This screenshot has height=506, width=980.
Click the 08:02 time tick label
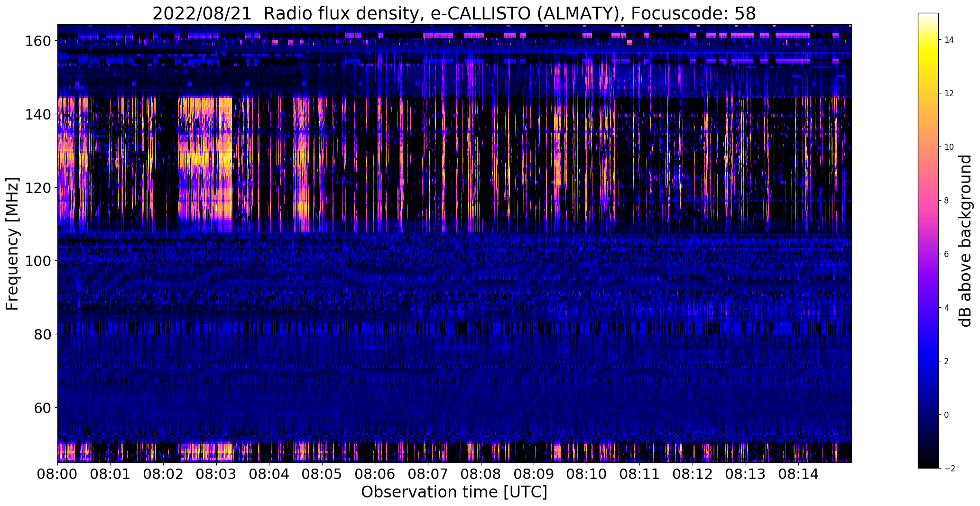point(163,474)
